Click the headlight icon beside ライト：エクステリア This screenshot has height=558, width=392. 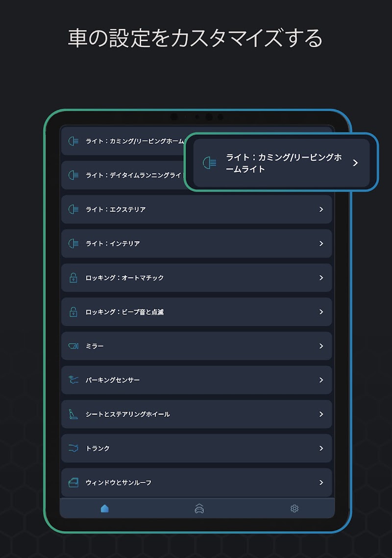pyautogui.click(x=73, y=209)
